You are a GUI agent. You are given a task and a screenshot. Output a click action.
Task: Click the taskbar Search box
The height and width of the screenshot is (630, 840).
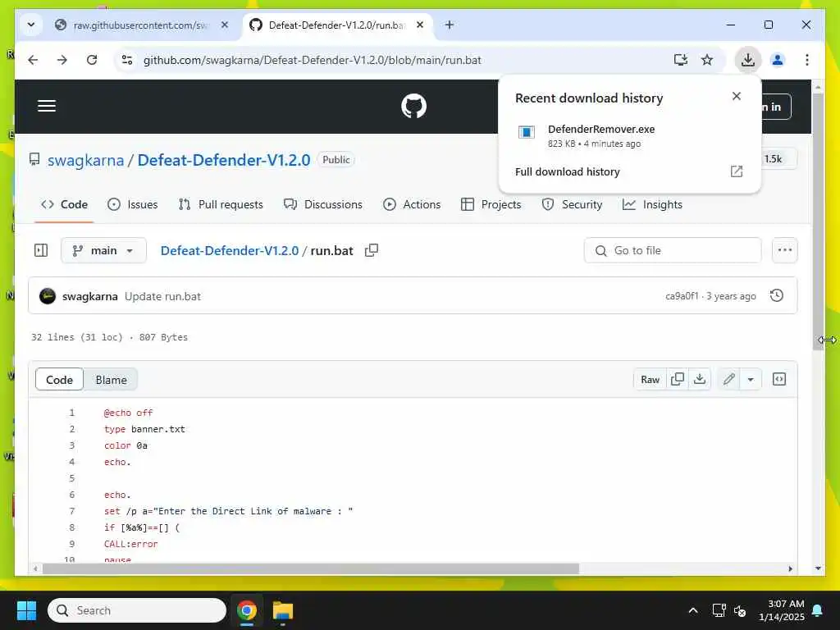tap(137, 610)
